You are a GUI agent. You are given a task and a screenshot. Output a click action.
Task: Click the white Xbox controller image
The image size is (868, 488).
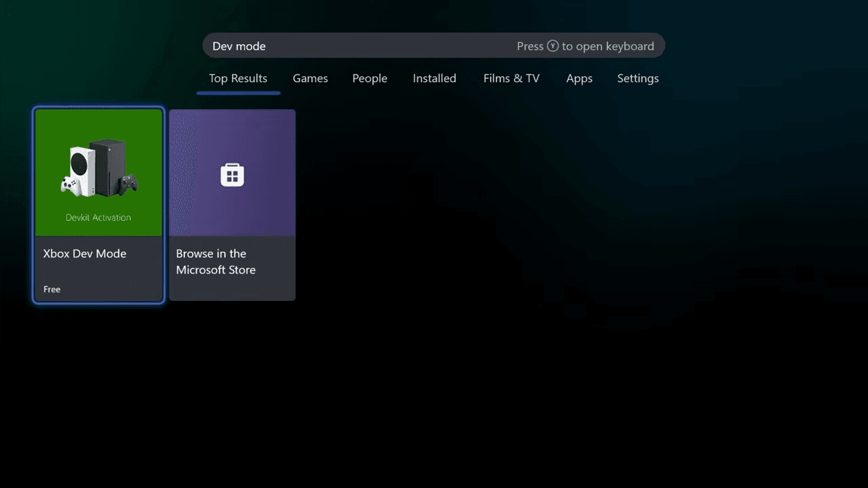68,185
